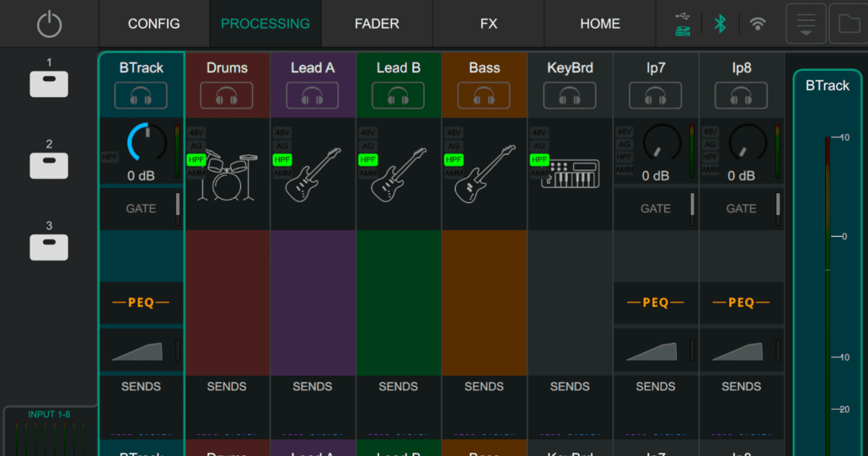The height and width of the screenshot is (456, 868).
Task: Click the Bluetooth status icon
Action: point(720,22)
